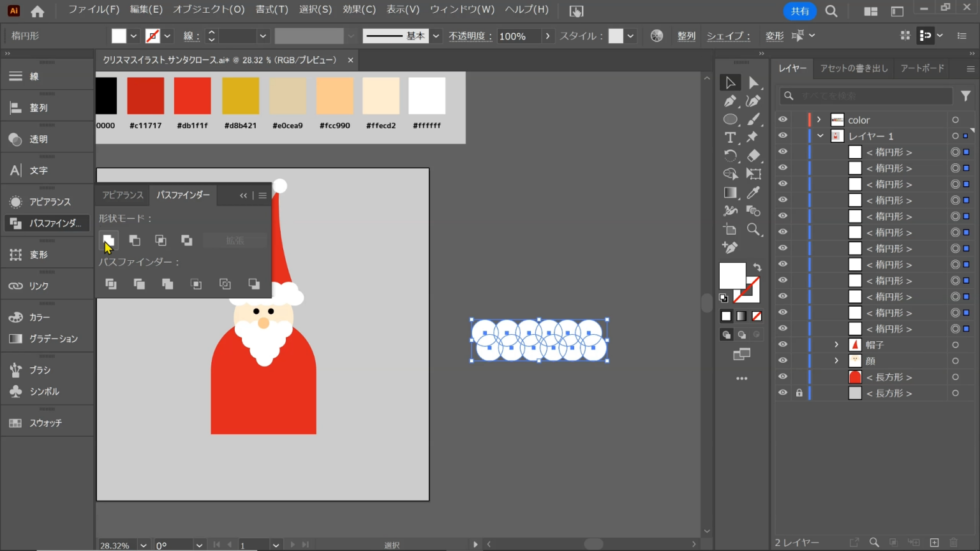
Task: Click the Divide pathfinder icon
Action: click(111, 284)
